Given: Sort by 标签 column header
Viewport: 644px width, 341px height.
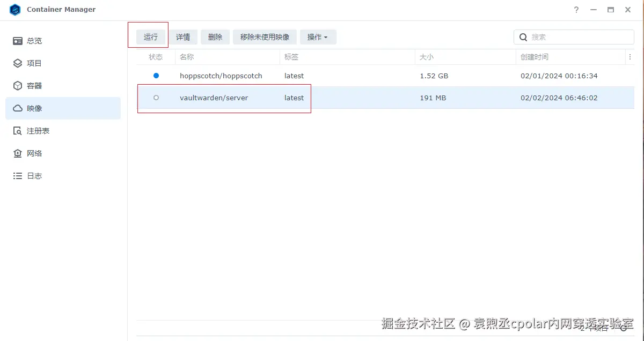Looking at the screenshot, I should [x=347, y=57].
